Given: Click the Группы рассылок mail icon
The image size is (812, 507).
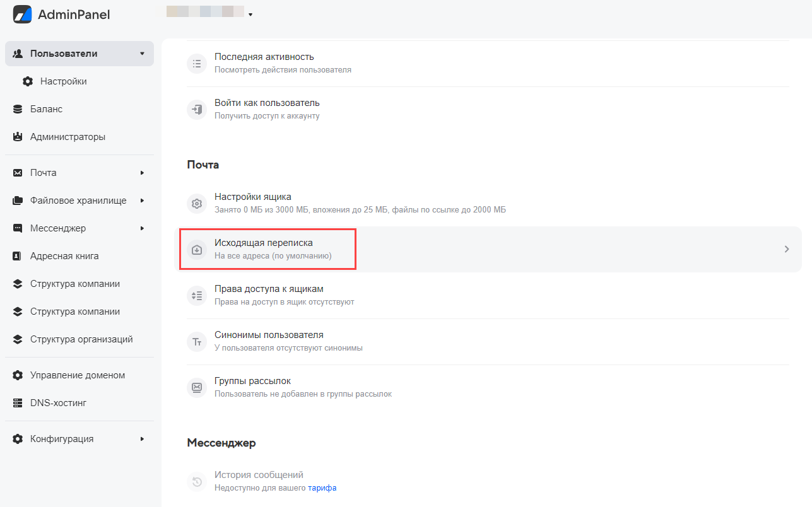Looking at the screenshot, I should (197, 387).
